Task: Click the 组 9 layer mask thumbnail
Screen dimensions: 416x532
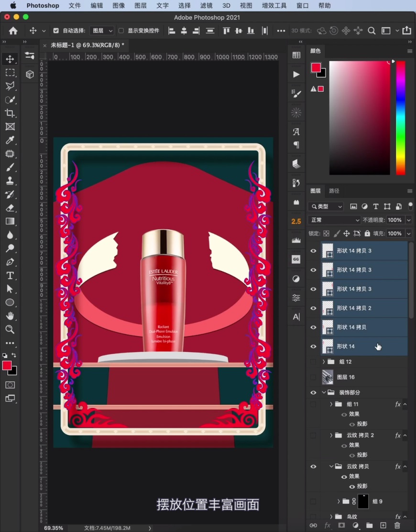Action: [x=363, y=501]
